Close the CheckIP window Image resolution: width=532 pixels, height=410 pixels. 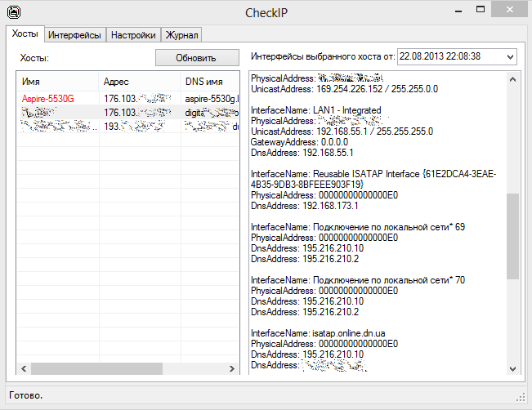tap(510, 10)
